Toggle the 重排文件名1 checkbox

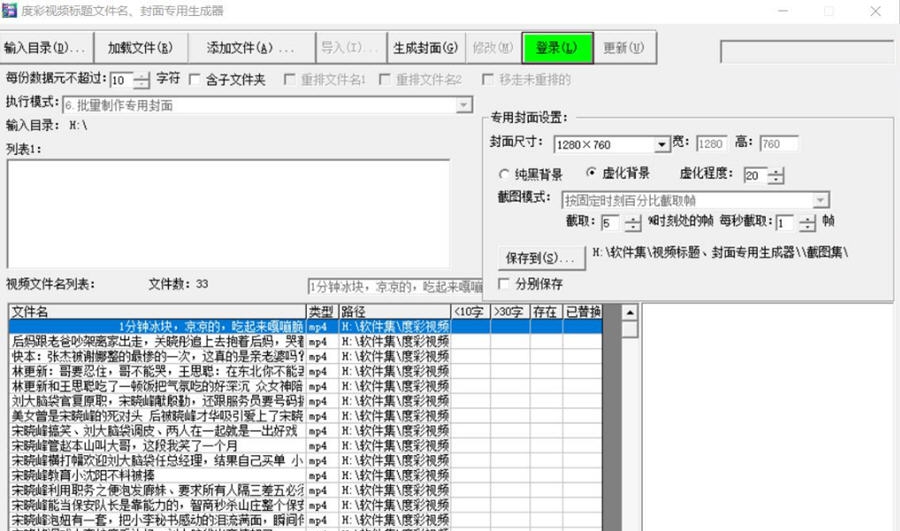click(x=290, y=79)
